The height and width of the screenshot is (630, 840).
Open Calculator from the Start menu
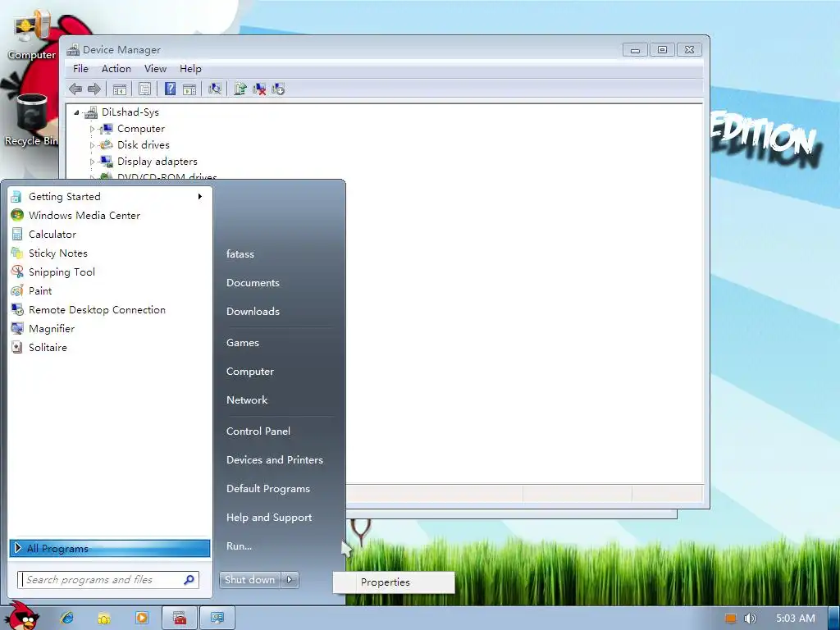coord(109,234)
